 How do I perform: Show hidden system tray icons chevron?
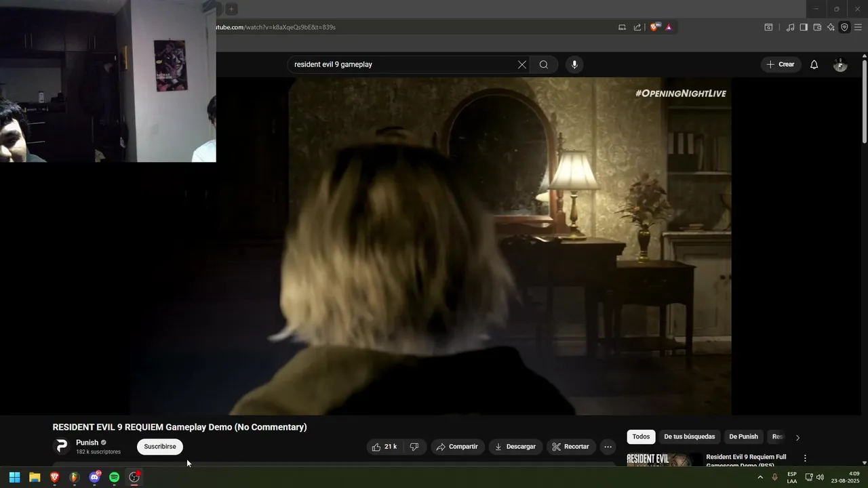pyautogui.click(x=760, y=477)
